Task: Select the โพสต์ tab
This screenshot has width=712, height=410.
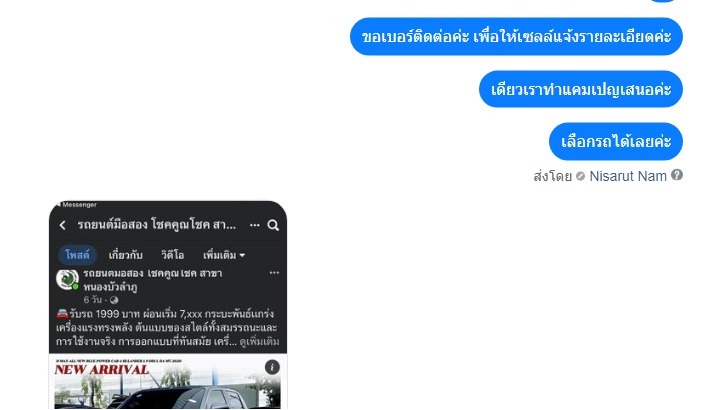Action: click(78, 255)
